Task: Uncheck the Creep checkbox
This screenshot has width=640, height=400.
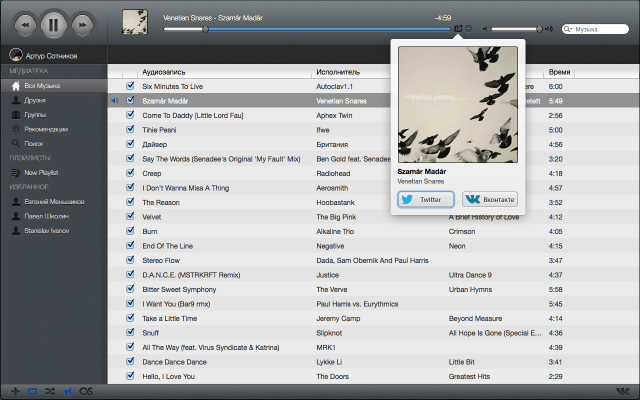Action: (130, 173)
